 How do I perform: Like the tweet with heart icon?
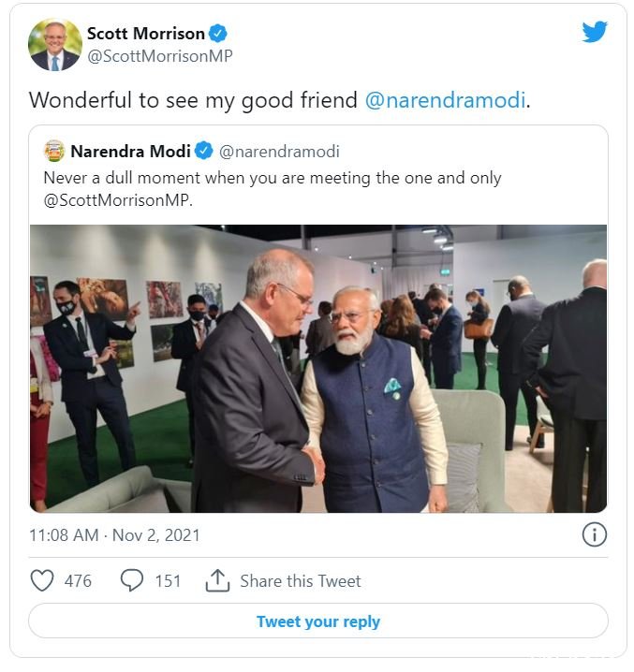tap(42, 580)
